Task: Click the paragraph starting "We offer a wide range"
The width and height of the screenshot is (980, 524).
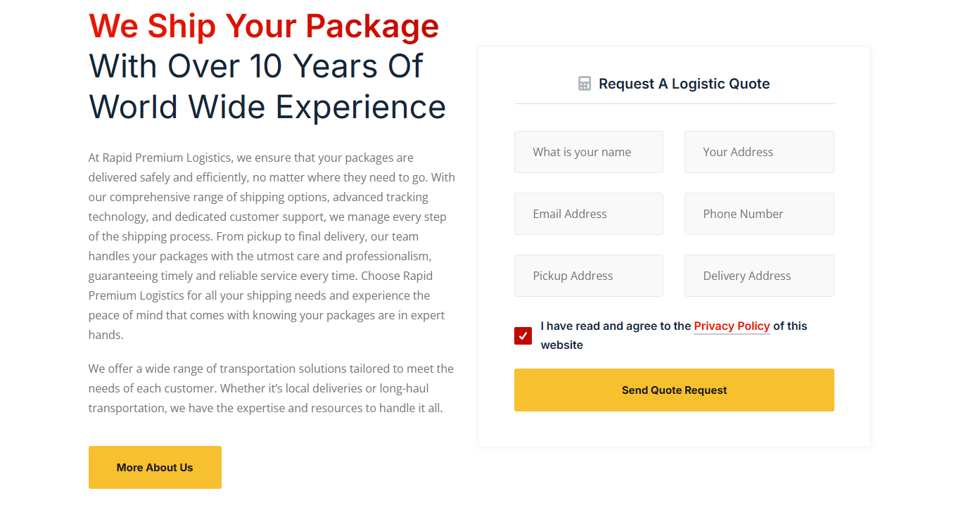Action: (x=272, y=388)
